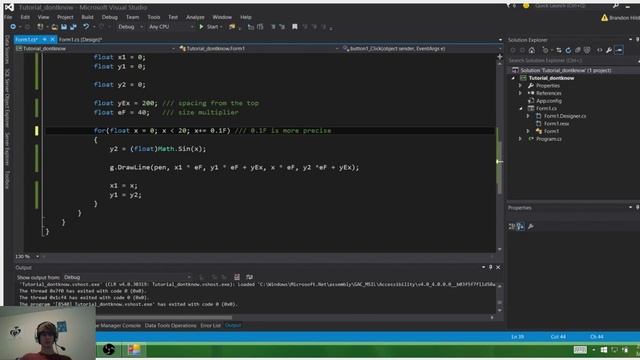Screen dimensions: 640x360
Task: Click the editor vertical scrollbar
Action: [500, 155]
